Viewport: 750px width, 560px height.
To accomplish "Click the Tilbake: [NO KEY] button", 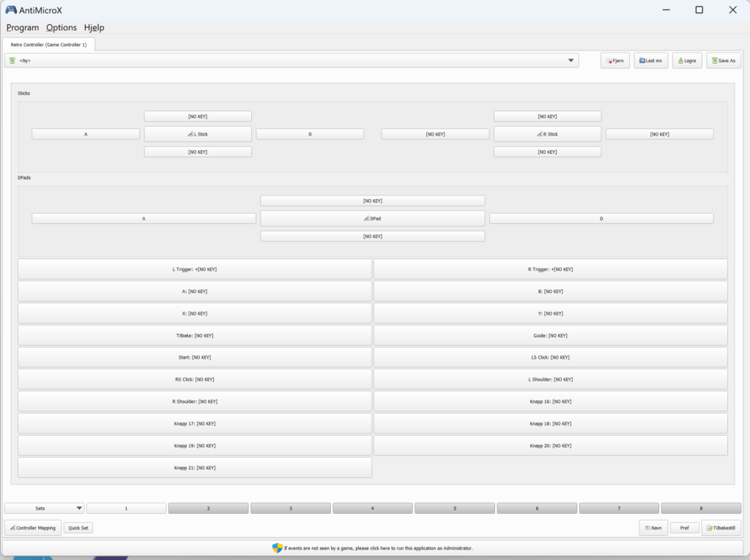I will click(195, 336).
